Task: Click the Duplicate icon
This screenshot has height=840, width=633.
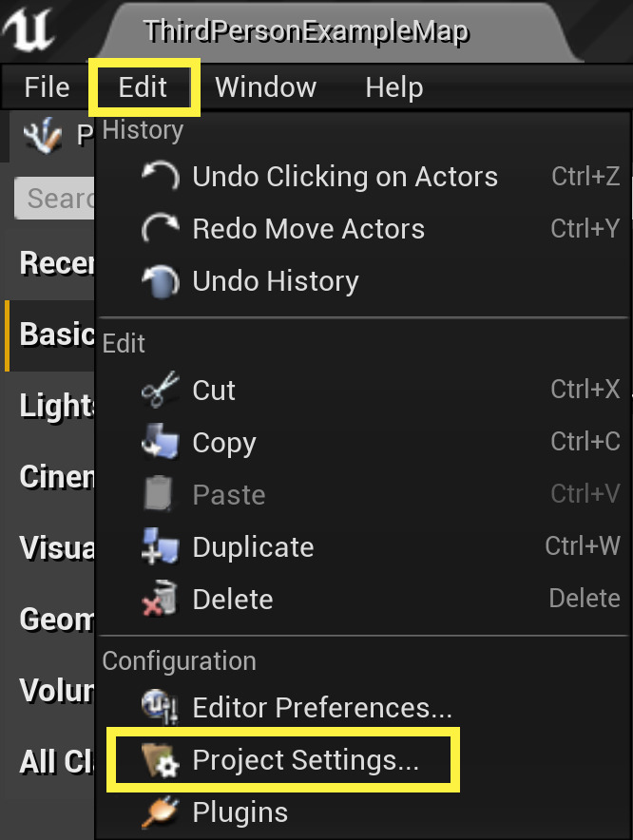Action: [159, 547]
